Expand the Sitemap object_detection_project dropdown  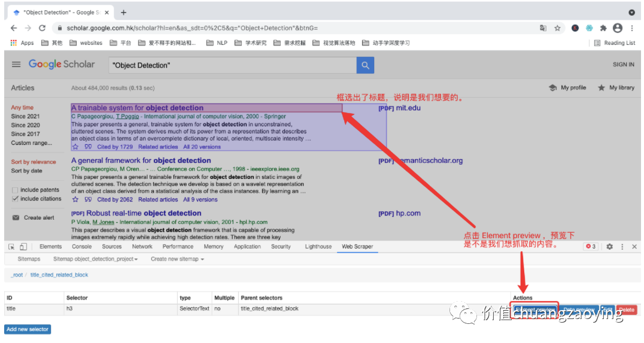tap(95, 259)
